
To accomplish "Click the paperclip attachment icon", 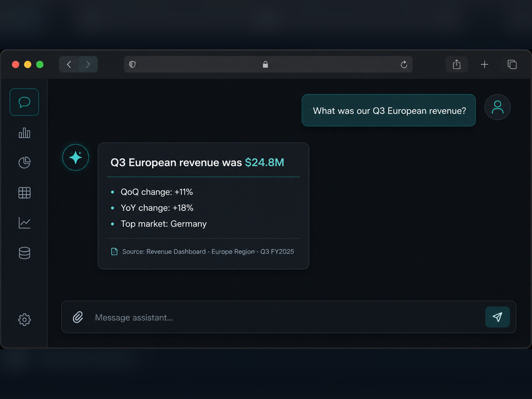I will [x=78, y=317].
